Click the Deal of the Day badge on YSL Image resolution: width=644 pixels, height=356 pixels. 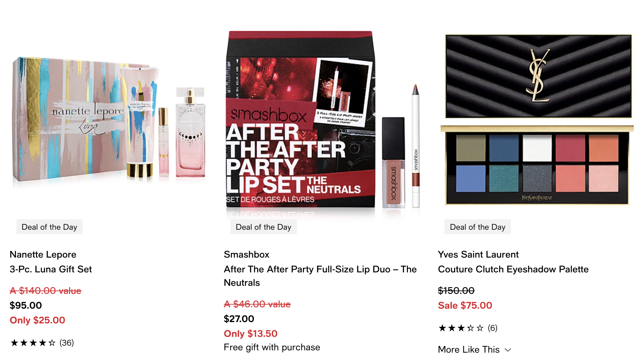(478, 227)
